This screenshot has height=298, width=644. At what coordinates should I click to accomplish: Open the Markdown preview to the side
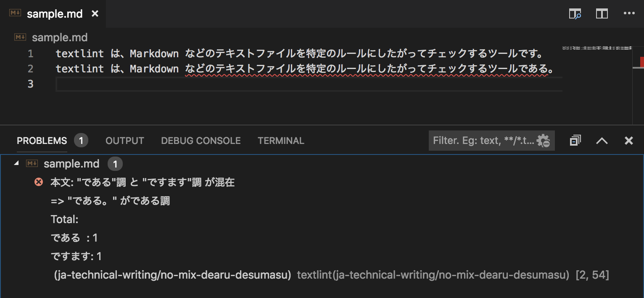(575, 13)
